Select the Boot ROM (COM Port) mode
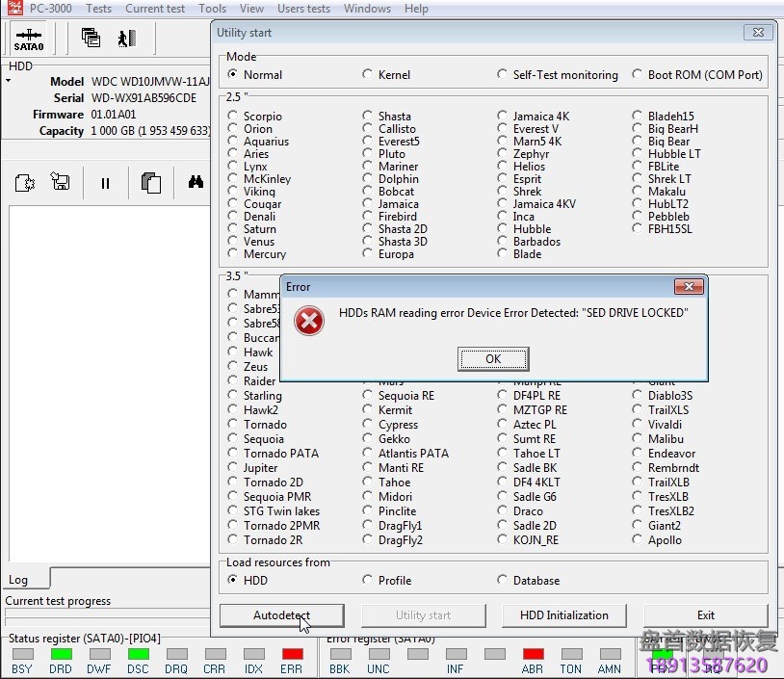The image size is (784, 679). pyautogui.click(x=640, y=74)
